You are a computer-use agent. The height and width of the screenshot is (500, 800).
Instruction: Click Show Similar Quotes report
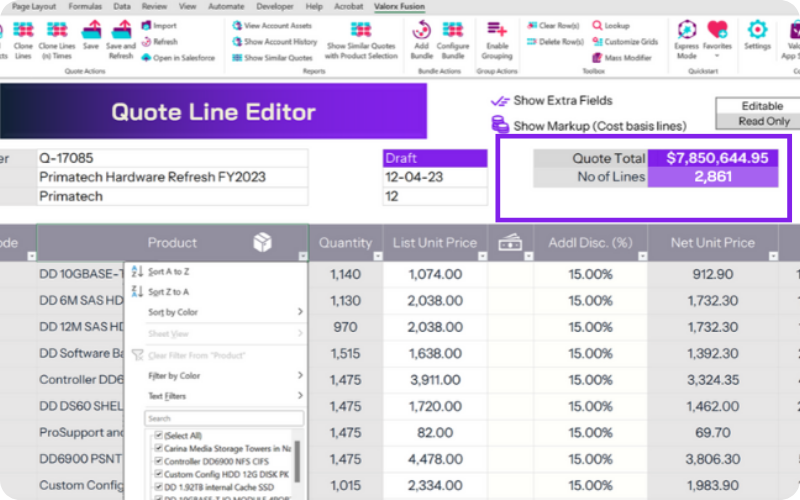click(272, 58)
